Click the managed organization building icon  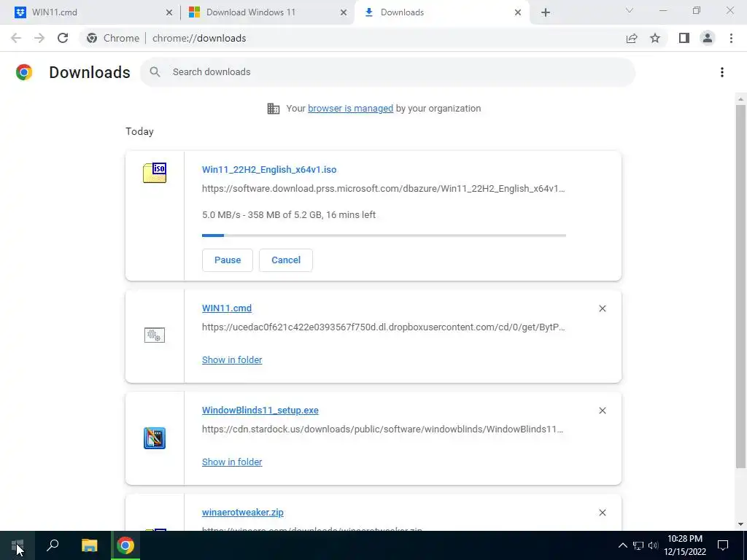(274, 109)
